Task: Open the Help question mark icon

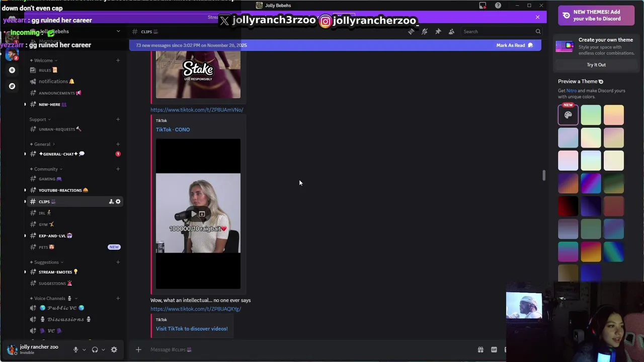Action: point(498,6)
